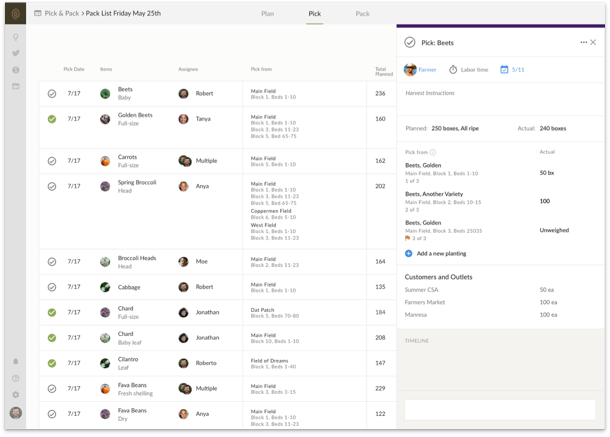Switch to the Plan tab
Screen dimensions: 610x437
[267, 14]
